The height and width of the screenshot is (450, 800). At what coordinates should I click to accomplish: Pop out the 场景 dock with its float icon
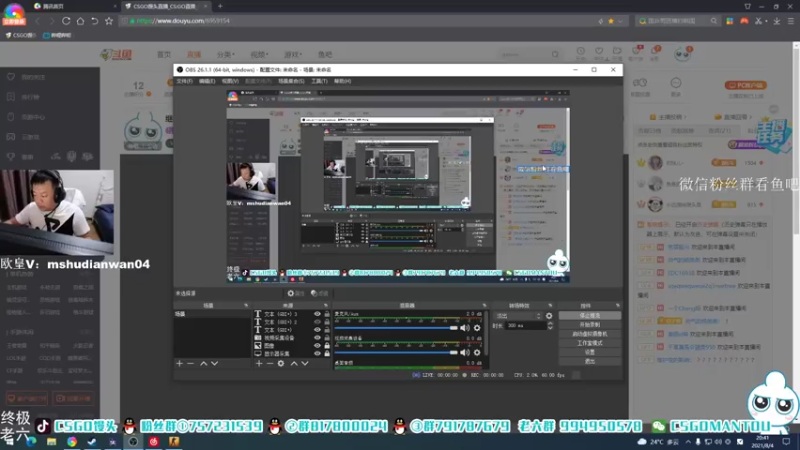(246, 306)
